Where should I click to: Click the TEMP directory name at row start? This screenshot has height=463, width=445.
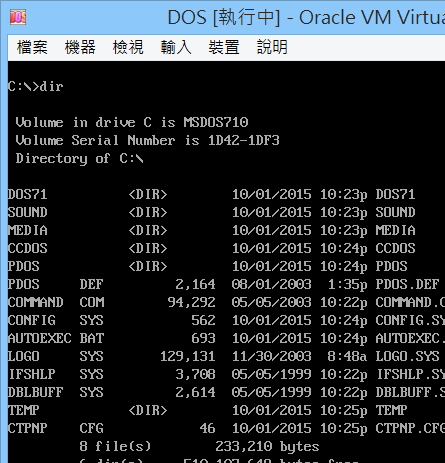point(24,410)
